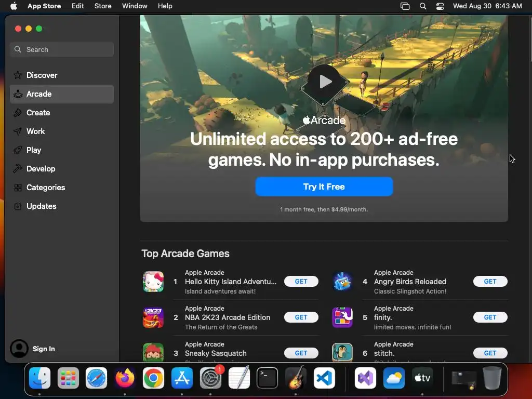Click the Search field in sidebar
532x399 pixels.
pos(62,49)
